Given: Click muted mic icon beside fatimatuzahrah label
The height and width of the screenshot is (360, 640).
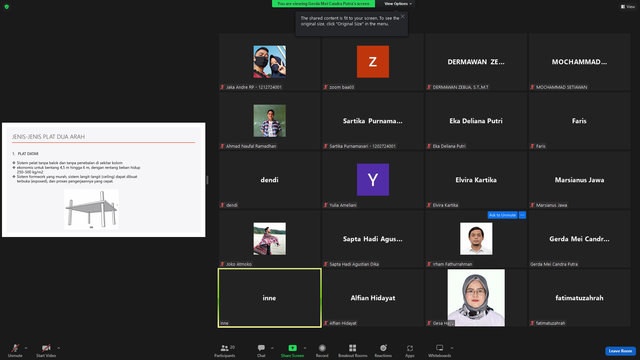Looking at the screenshot, I should point(532,323).
